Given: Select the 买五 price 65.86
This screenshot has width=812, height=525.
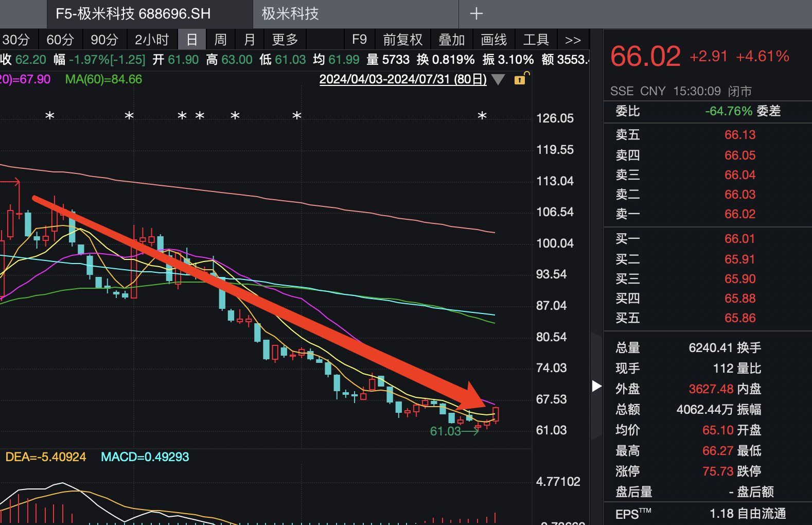Looking at the screenshot, I should pos(740,318).
